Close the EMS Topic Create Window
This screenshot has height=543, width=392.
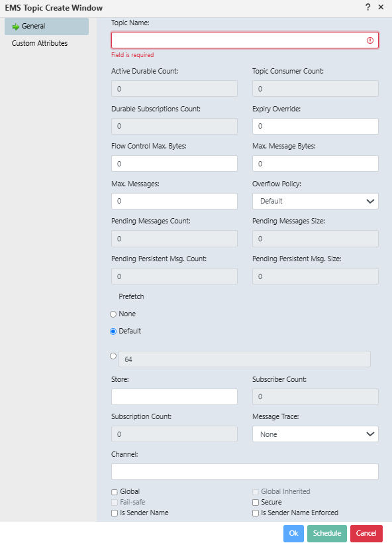(x=381, y=7)
